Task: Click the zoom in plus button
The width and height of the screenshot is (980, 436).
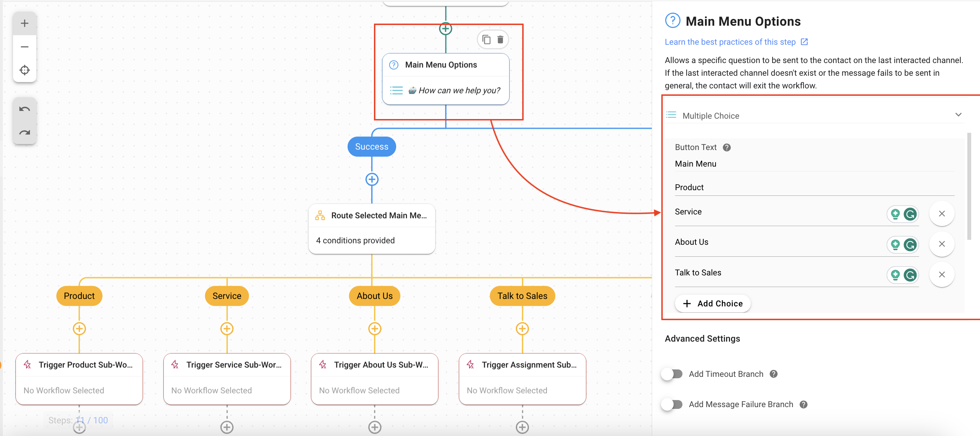Action: pyautogui.click(x=25, y=24)
